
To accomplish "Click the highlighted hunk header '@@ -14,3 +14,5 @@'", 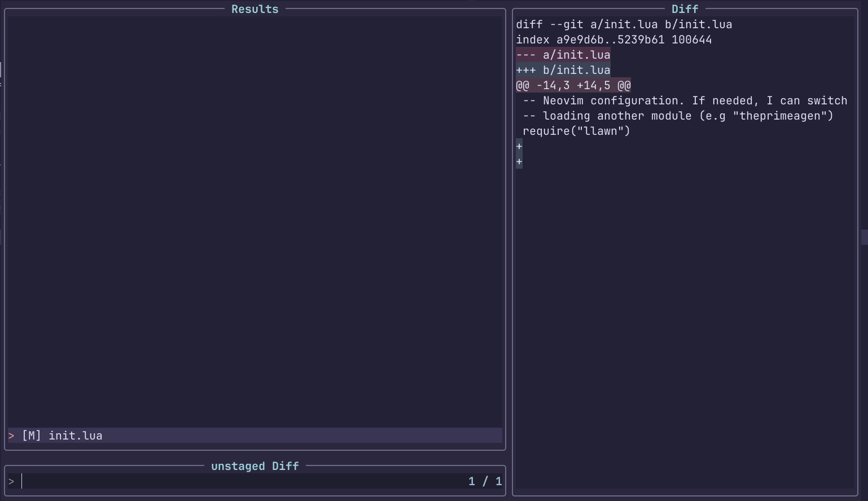I will pos(573,85).
